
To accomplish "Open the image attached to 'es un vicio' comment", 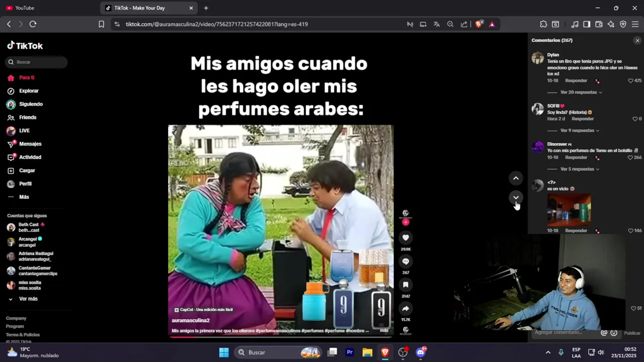I will (569, 209).
